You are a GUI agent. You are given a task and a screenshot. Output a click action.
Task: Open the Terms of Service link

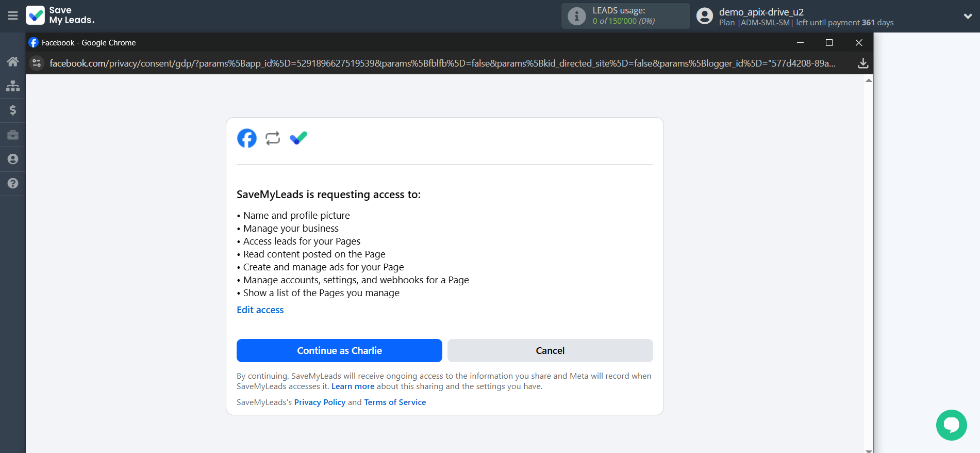(395, 402)
